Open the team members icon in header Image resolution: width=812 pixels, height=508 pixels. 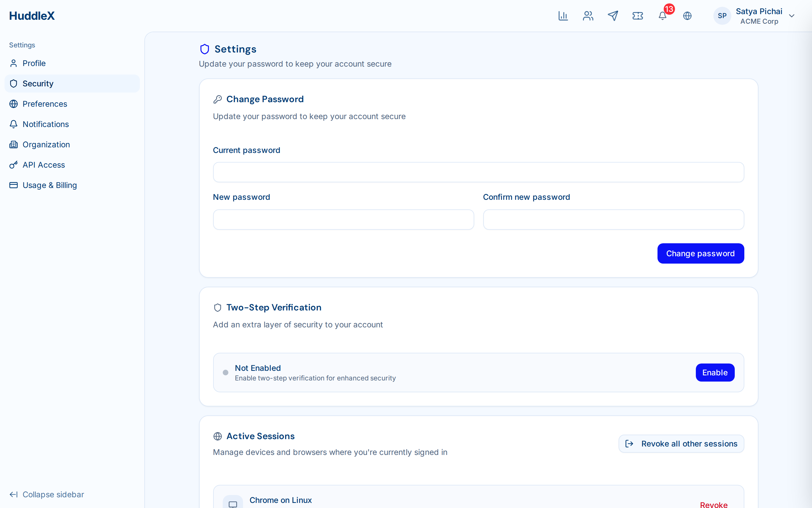tap(588, 16)
